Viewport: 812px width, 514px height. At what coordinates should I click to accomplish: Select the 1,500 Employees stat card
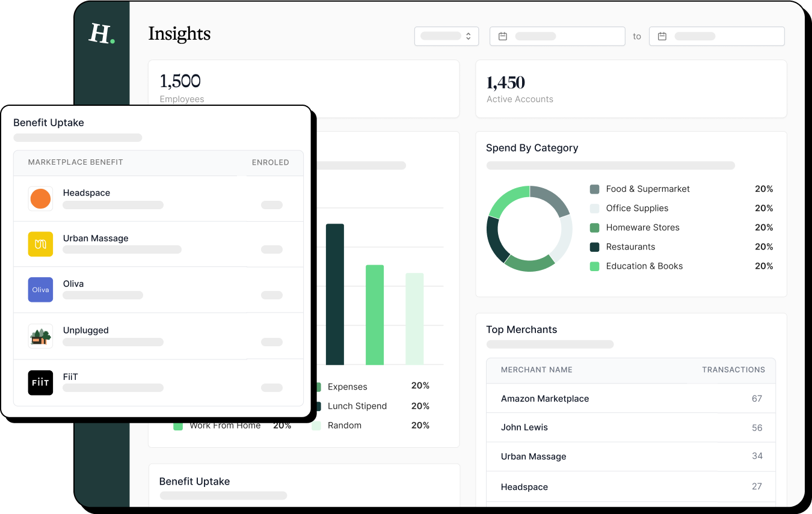(x=304, y=88)
